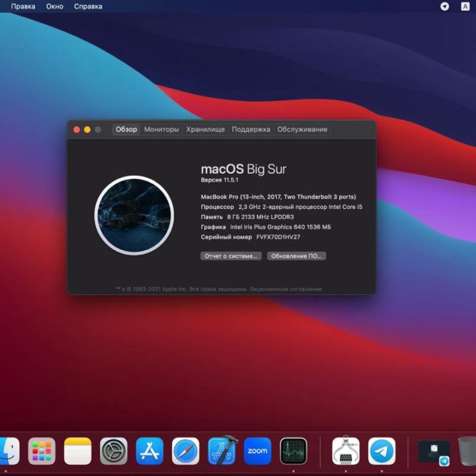Image resolution: width=476 pixels, height=476 pixels.
Task: Open Finder from the Dock
Action: (x=9, y=451)
